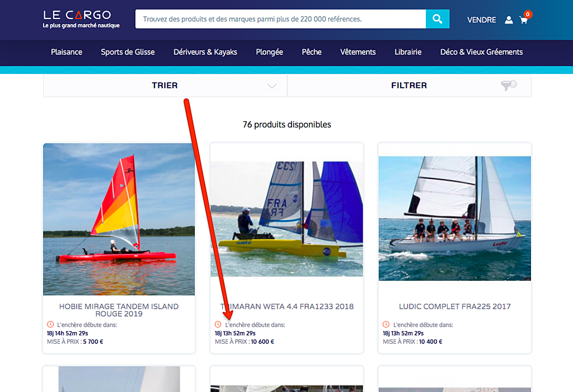Image resolution: width=573 pixels, height=392 pixels.
Task: Open the Vêtements menu
Action: click(x=358, y=52)
